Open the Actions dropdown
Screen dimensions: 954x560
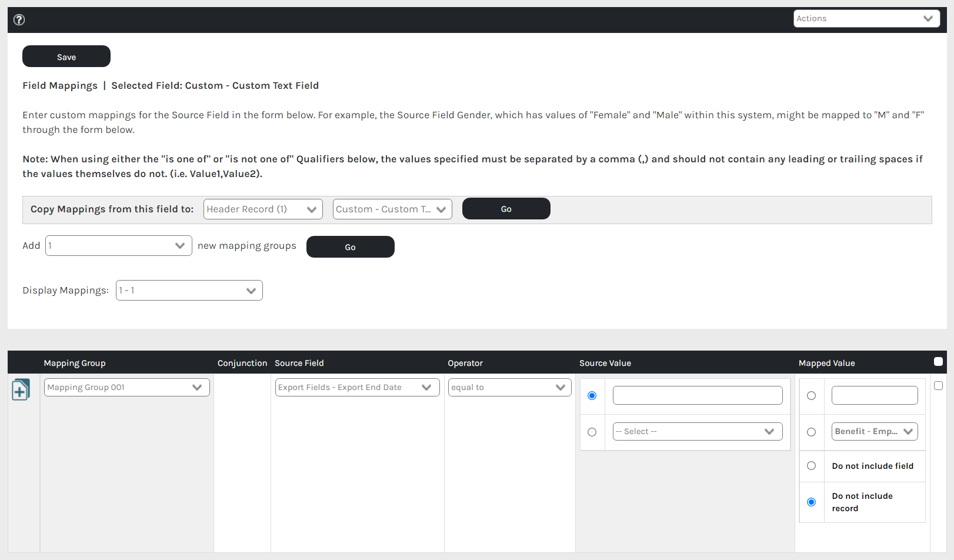[866, 18]
